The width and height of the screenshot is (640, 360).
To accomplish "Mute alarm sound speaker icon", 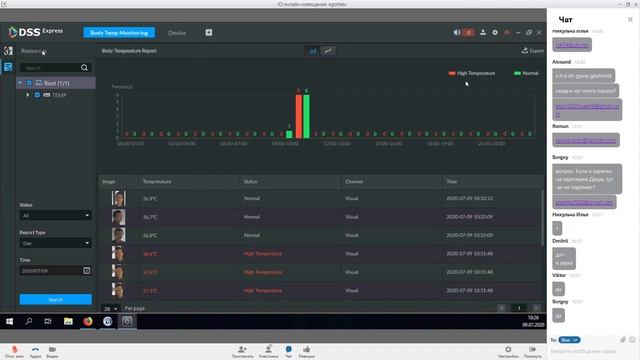I will click(x=457, y=32).
